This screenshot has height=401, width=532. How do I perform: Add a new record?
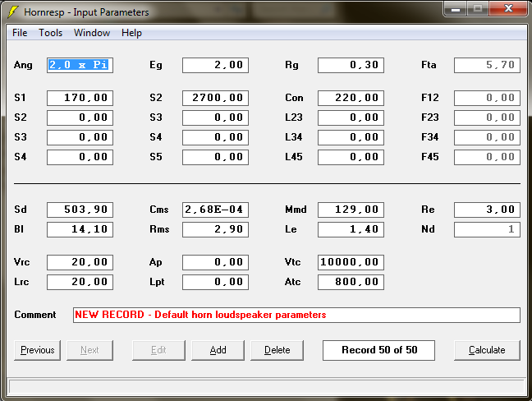tap(218, 350)
